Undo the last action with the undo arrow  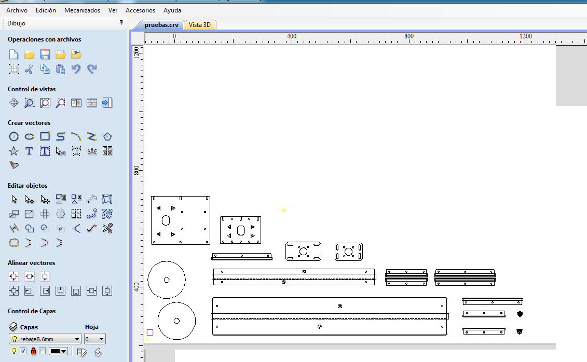(x=76, y=69)
